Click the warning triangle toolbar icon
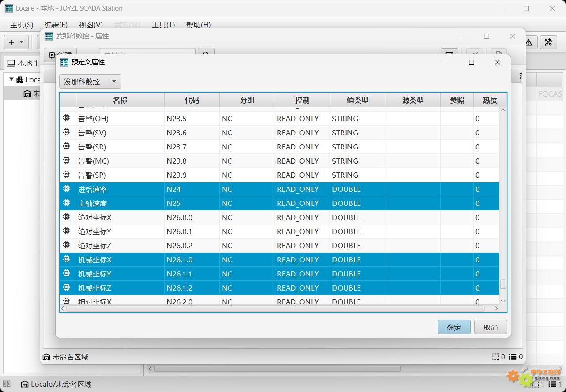 (528, 42)
